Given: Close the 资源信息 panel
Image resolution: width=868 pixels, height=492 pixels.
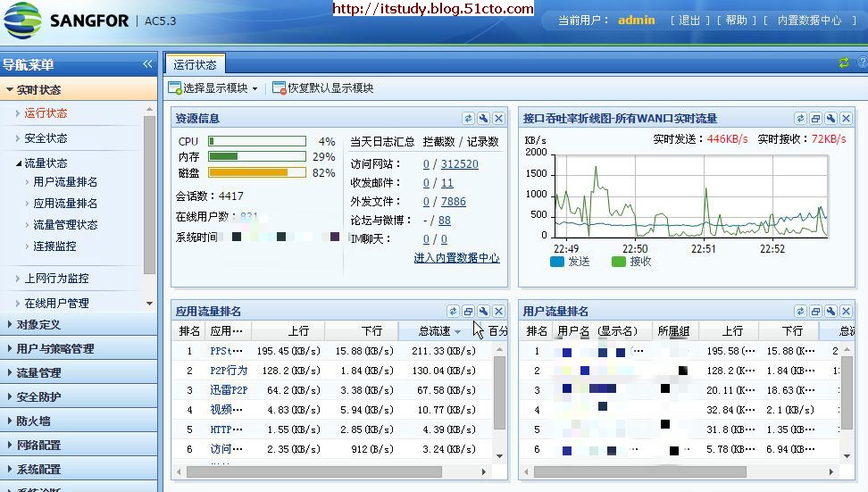Looking at the screenshot, I should point(499,119).
